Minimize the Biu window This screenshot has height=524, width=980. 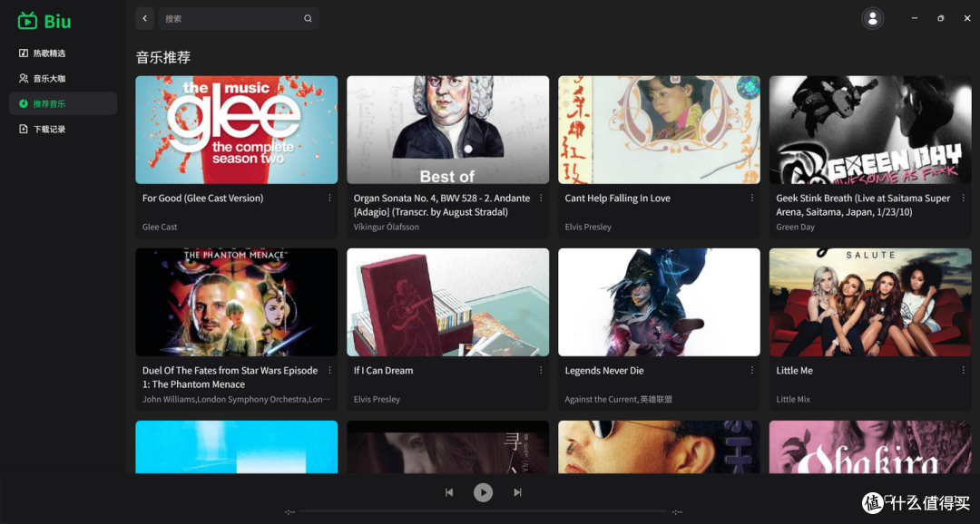915,18
